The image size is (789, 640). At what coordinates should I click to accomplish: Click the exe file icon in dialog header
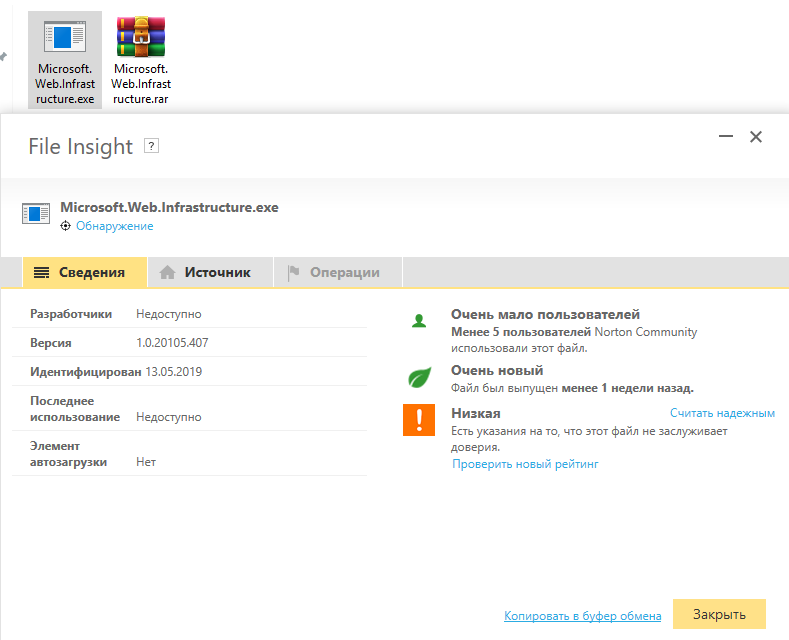36,214
